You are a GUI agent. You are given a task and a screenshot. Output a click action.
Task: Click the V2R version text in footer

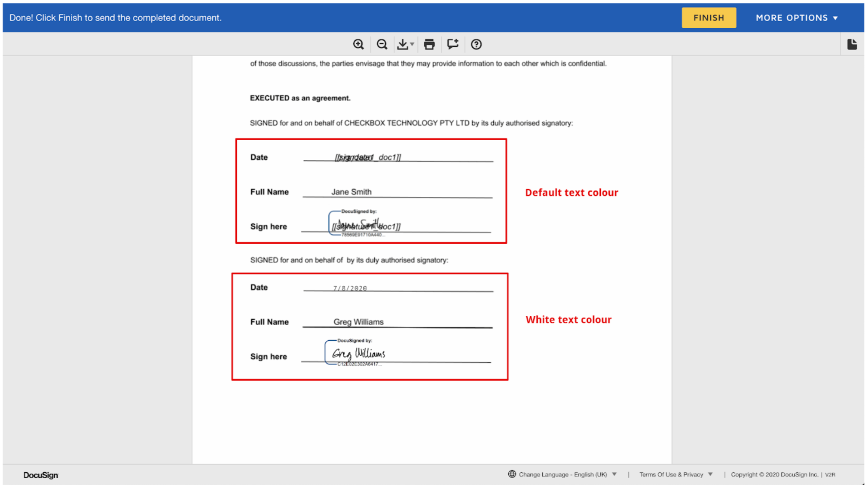click(830, 474)
